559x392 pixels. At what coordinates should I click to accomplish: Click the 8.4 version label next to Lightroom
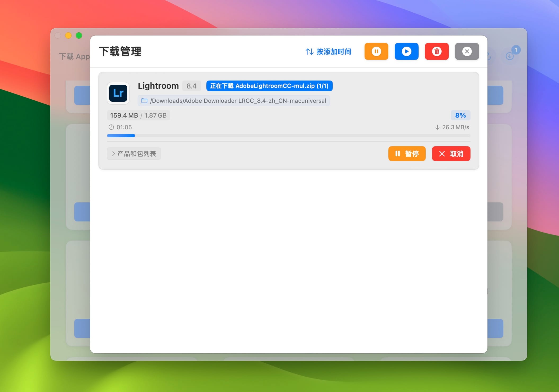pos(191,86)
